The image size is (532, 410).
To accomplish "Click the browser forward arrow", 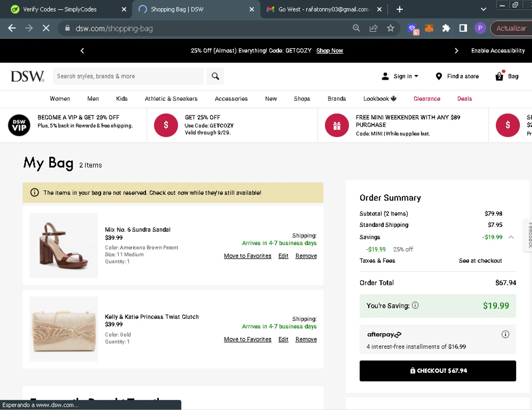I will (29, 28).
